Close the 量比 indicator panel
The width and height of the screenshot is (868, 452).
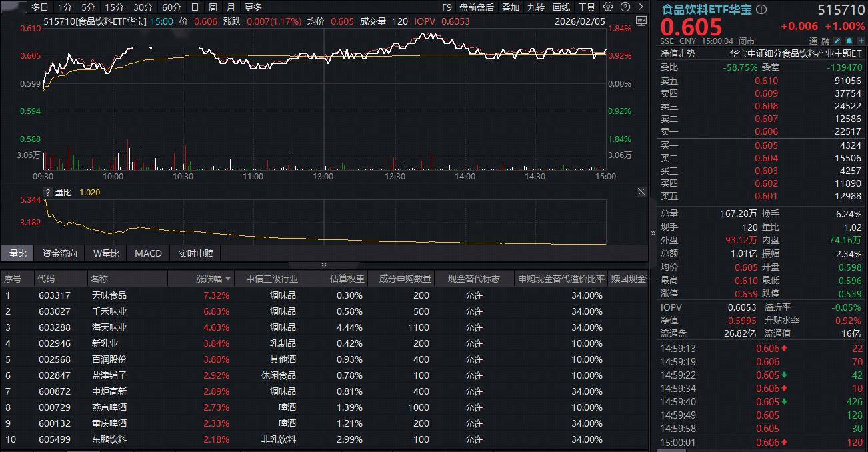(x=641, y=192)
